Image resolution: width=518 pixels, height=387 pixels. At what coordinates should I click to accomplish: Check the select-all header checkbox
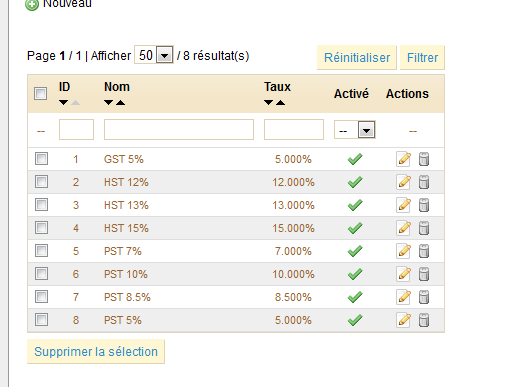(40, 93)
